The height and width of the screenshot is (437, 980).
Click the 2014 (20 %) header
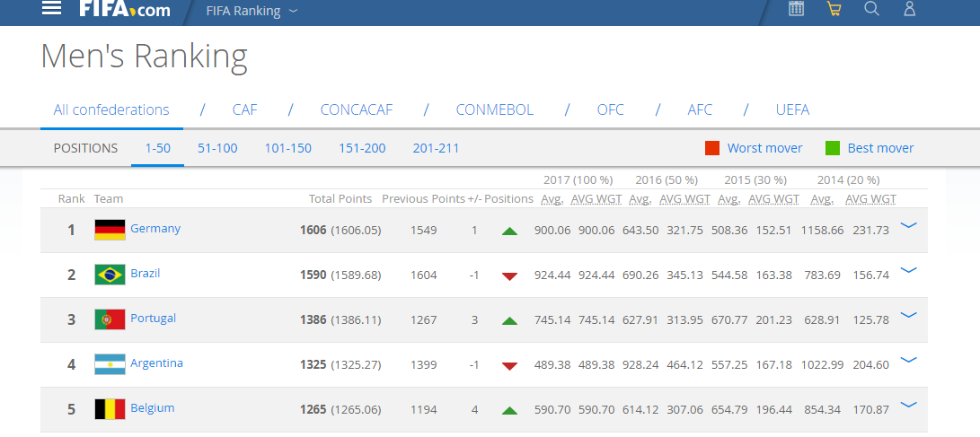coord(849,180)
